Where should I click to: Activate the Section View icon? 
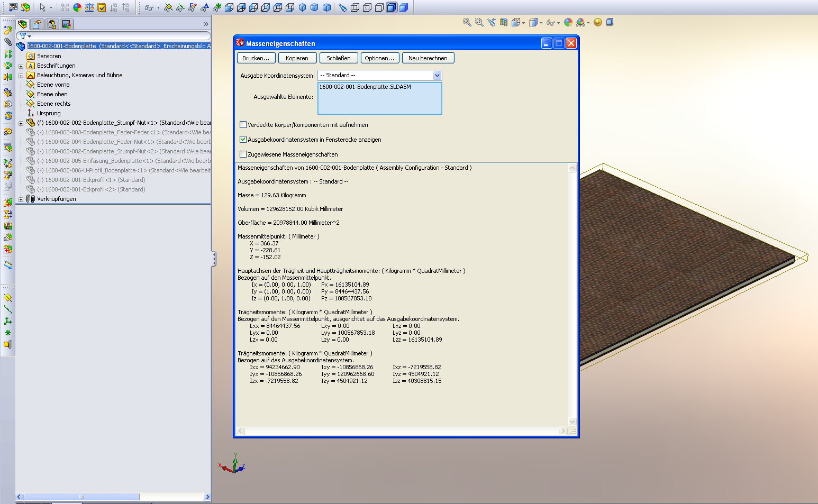(504, 22)
